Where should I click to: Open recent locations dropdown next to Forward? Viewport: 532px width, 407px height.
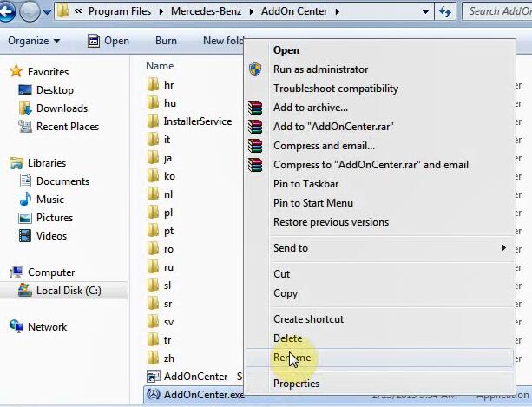point(47,12)
